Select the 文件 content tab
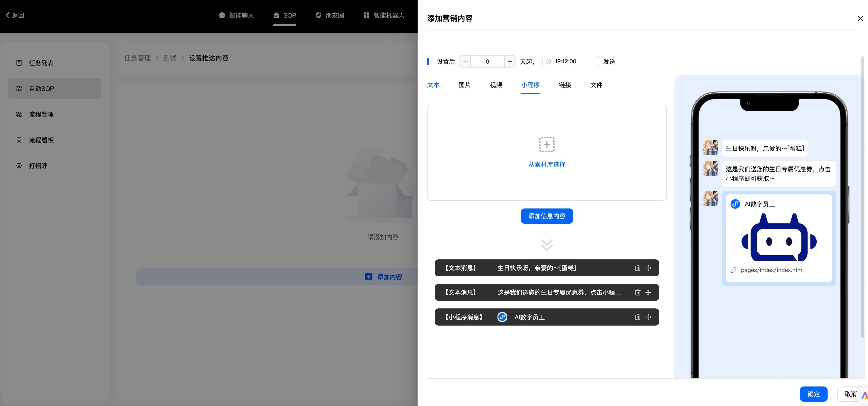Viewport: 868px width, 406px height. point(596,85)
